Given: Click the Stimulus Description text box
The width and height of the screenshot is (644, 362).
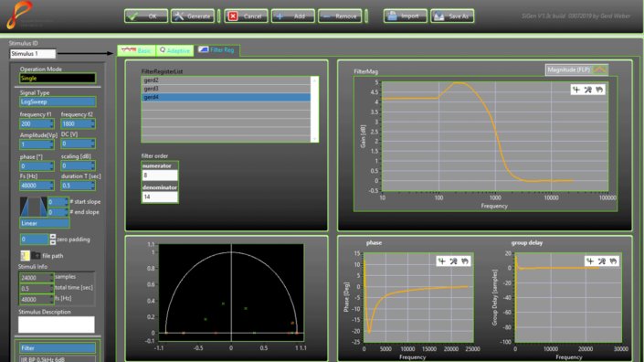Looking at the screenshot, I should (x=57, y=325).
